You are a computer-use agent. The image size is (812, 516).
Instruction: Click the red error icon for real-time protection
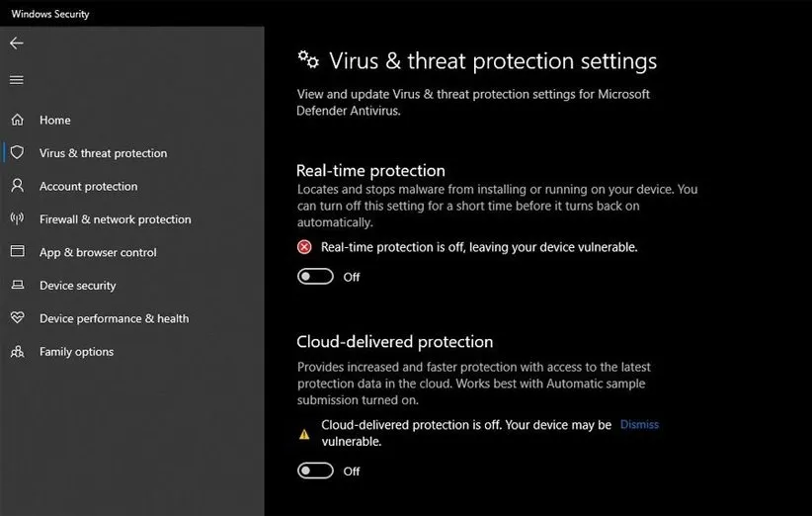304,247
